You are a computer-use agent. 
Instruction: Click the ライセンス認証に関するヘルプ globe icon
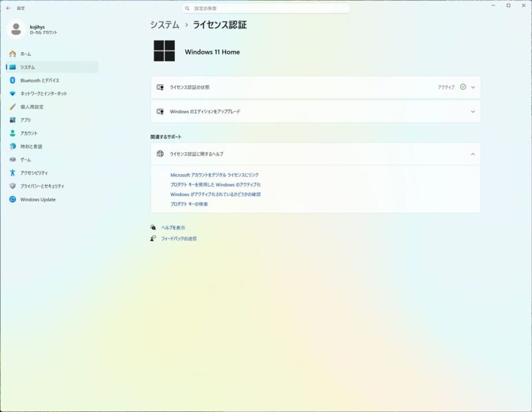click(x=160, y=154)
